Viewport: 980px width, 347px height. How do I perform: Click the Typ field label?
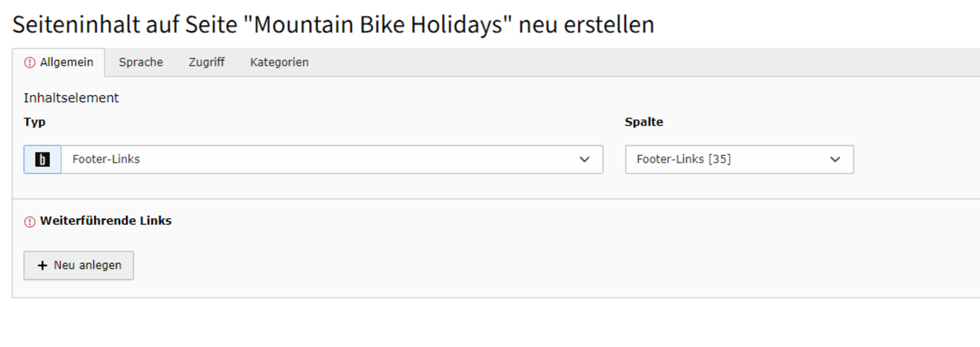(34, 122)
